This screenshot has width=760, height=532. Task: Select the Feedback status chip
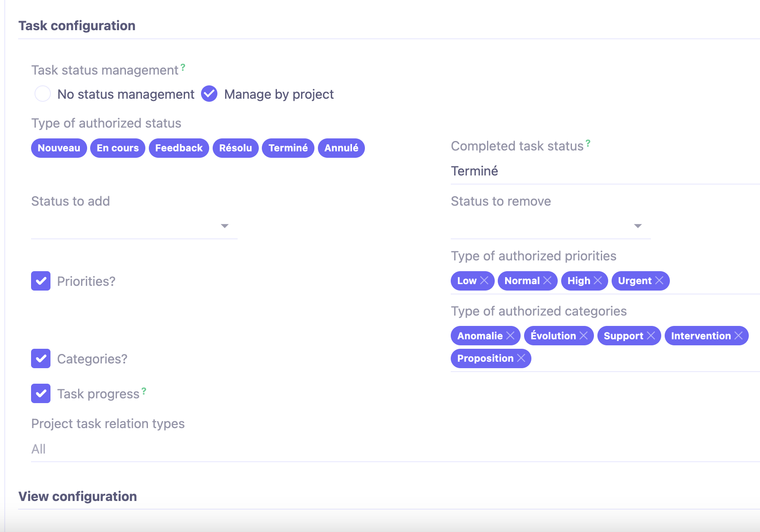click(x=179, y=148)
